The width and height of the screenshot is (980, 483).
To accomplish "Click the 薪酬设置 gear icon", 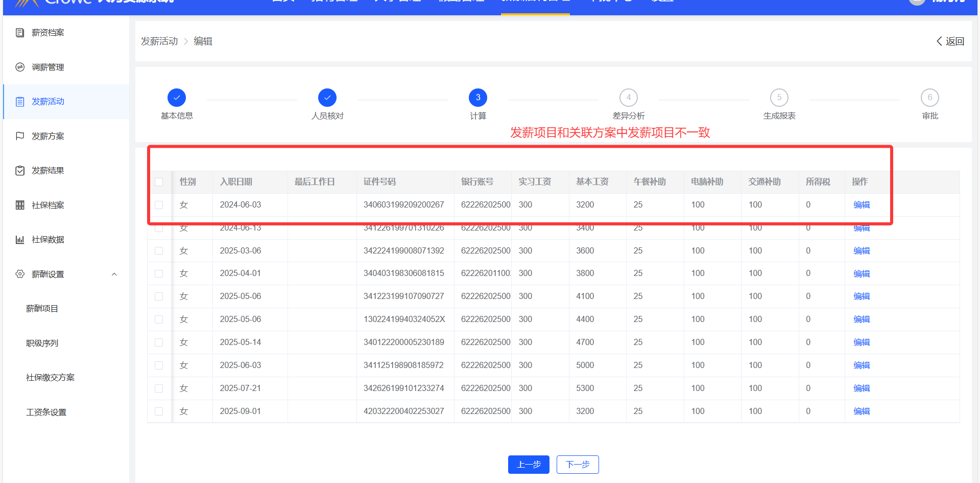I will tap(20, 274).
